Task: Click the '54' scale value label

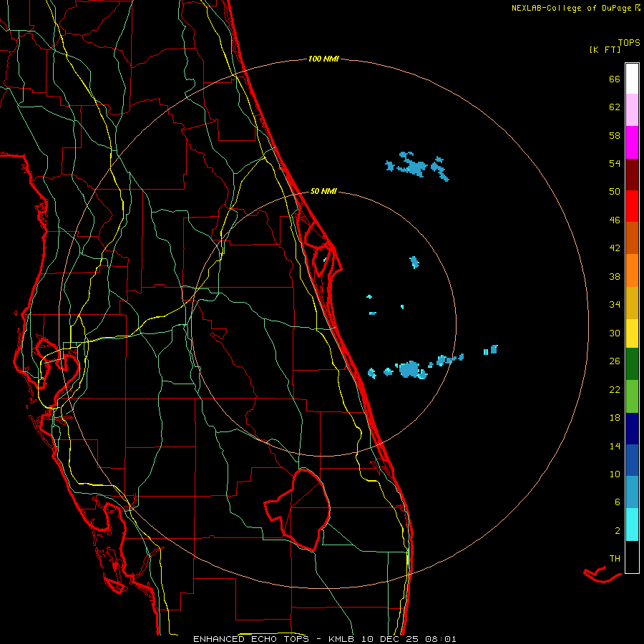Action: pos(615,163)
